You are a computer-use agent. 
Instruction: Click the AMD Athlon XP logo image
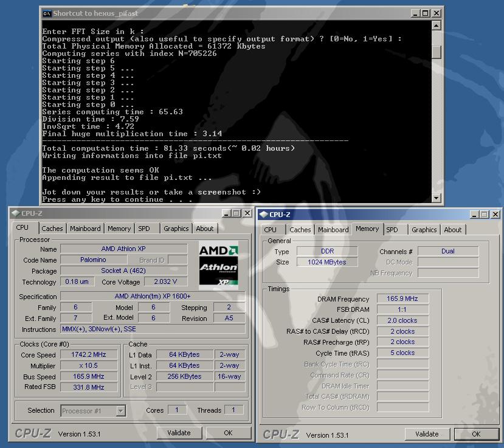click(x=219, y=266)
